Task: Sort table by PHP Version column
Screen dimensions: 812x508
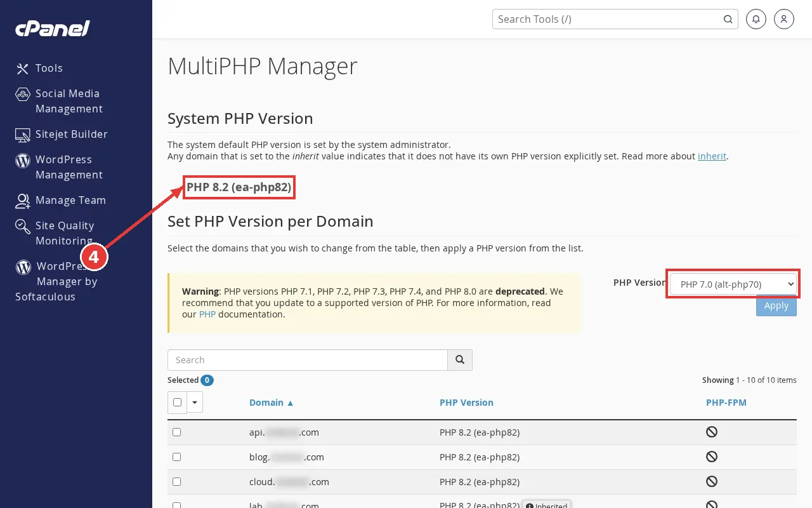Action: coord(466,403)
